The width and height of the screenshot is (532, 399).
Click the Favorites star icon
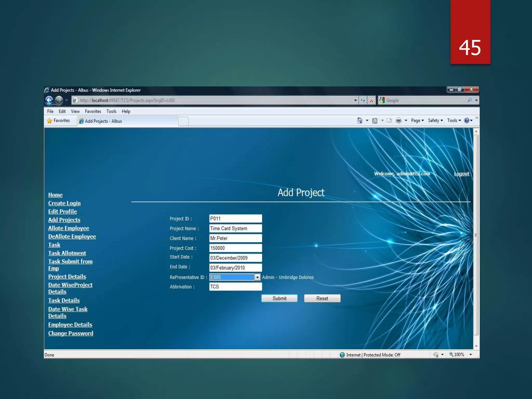(50, 121)
